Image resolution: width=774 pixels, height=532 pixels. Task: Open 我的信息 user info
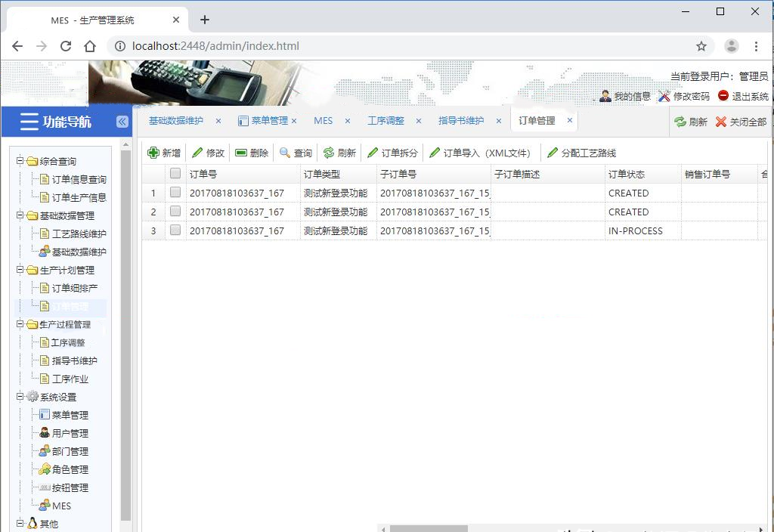point(625,96)
